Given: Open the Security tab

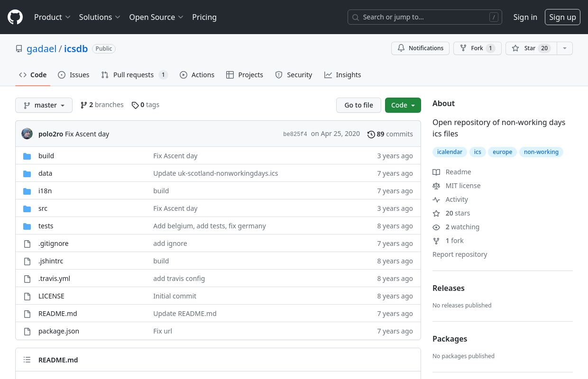Looking at the screenshot, I should coord(294,75).
